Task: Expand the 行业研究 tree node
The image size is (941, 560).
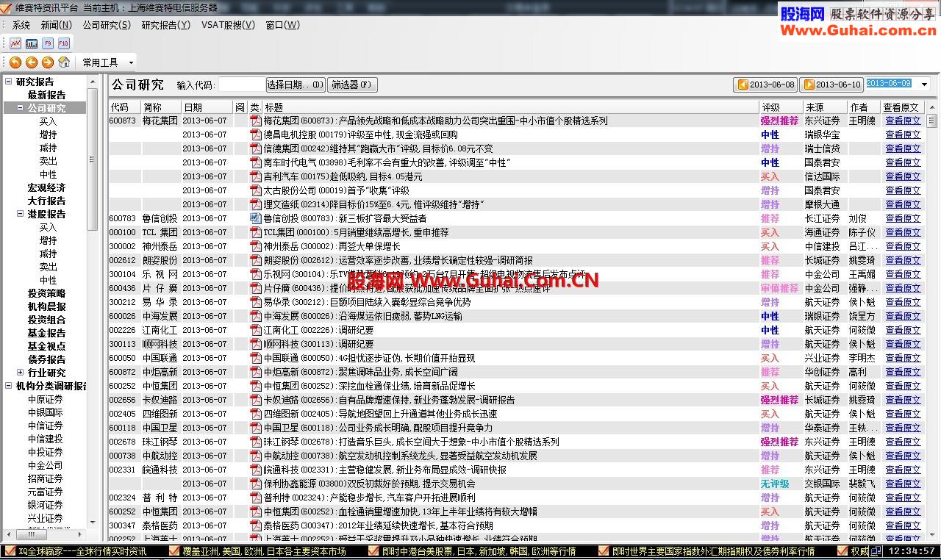Action: pos(20,373)
